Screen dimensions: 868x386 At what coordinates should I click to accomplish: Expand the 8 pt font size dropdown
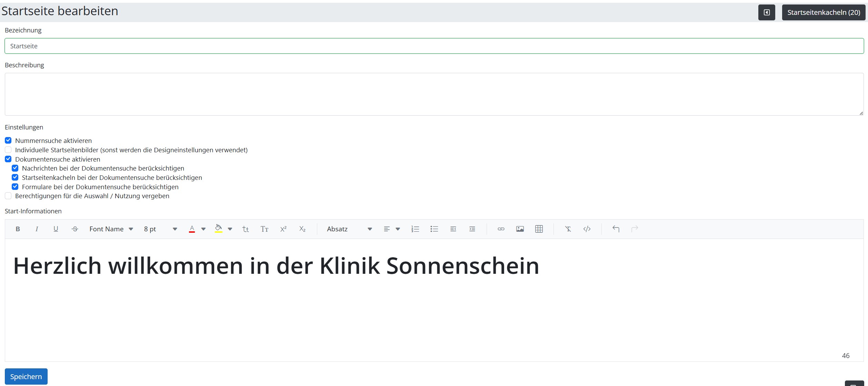click(x=160, y=229)
